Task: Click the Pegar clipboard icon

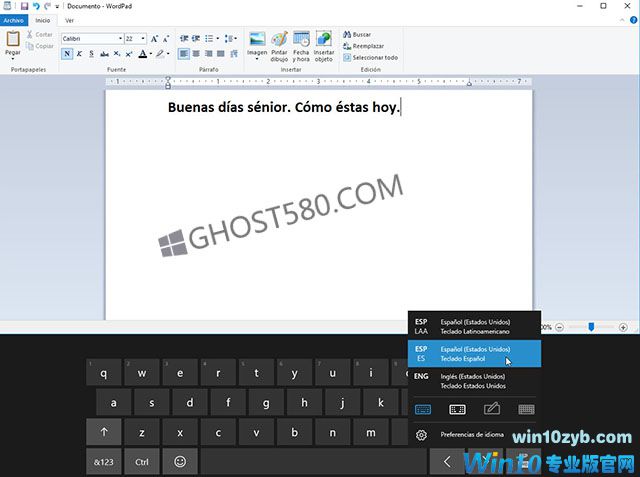Action: 13,39
